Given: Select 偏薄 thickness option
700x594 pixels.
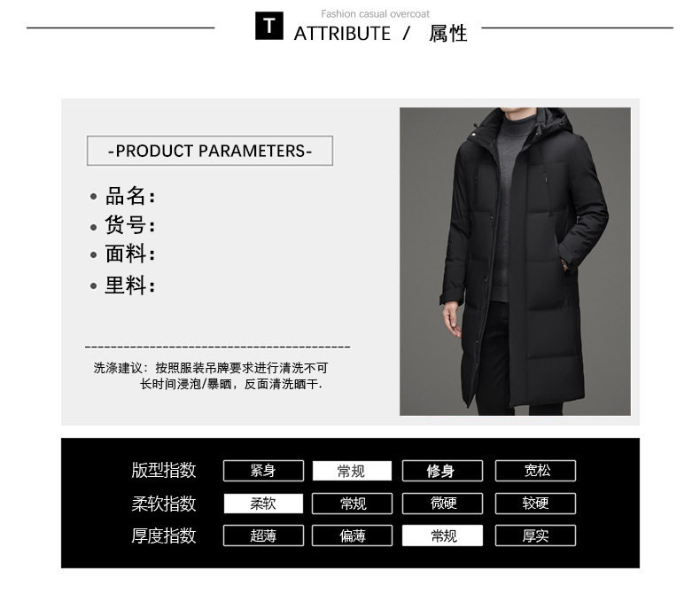Looking at the screenshot, I should (352, 535).
